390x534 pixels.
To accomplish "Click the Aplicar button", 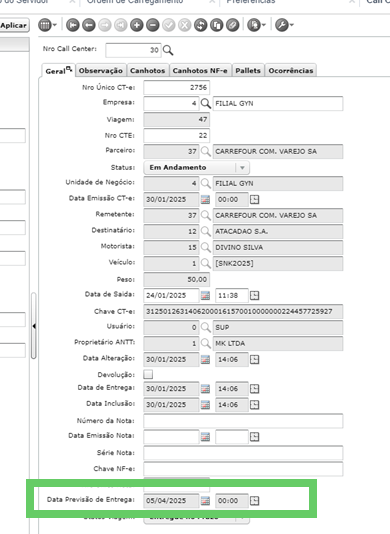I will (14, 26).
